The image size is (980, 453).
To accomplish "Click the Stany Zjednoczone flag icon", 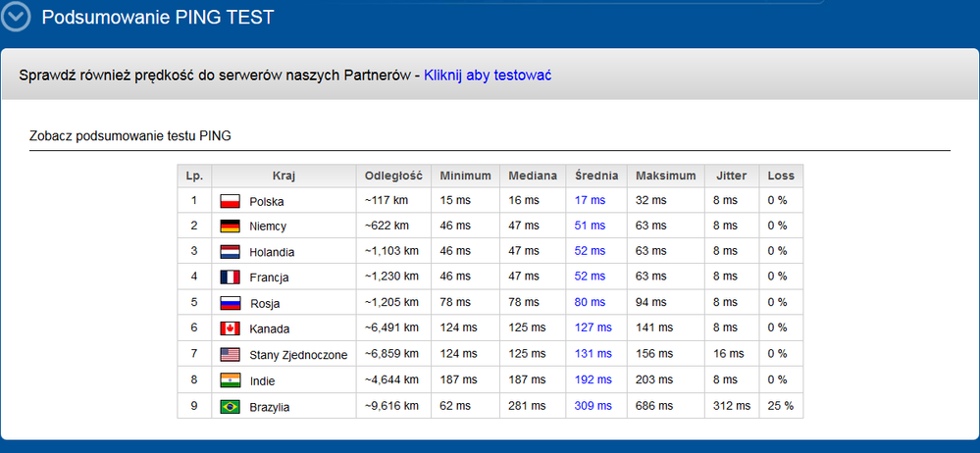I will (x=231, y=354).
